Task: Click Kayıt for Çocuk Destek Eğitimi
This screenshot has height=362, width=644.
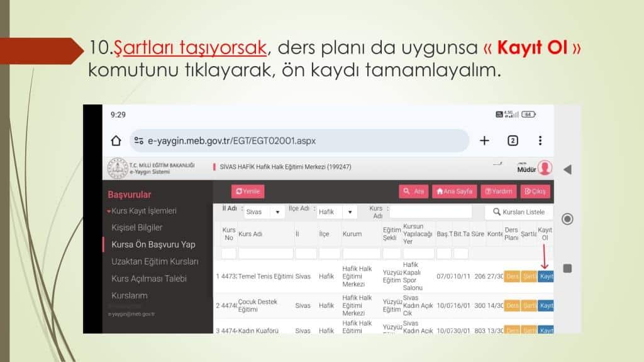Action: (546, 305)
